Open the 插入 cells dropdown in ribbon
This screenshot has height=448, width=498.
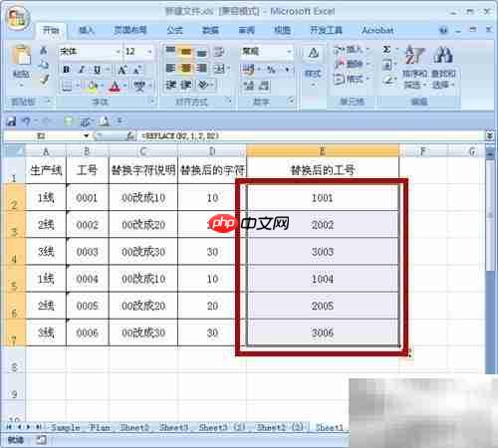[352, 50]
